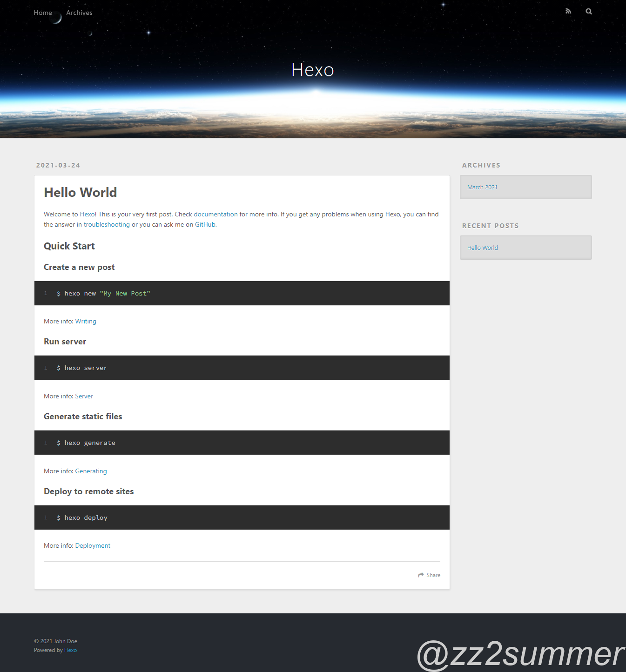Click the Hexo site title banner
626x672 pixels.
(313, 70)
